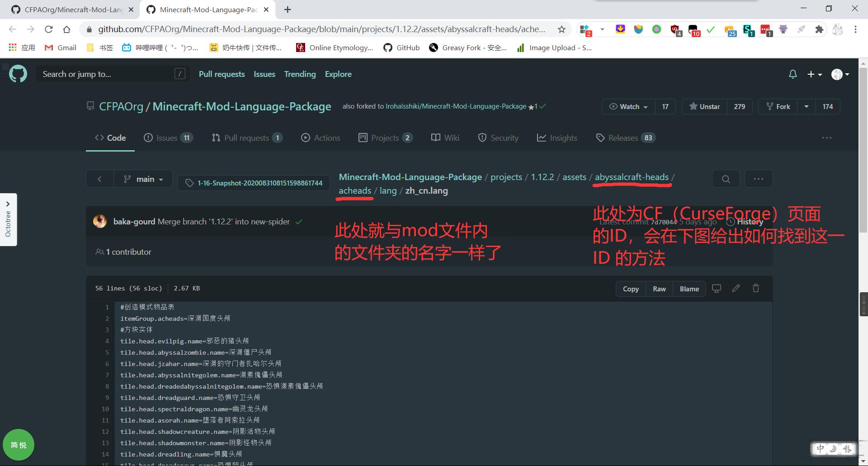Click the 简悦 floating reader icon
The height and width of the screenshot is (466, 868).
click(18, 445)
